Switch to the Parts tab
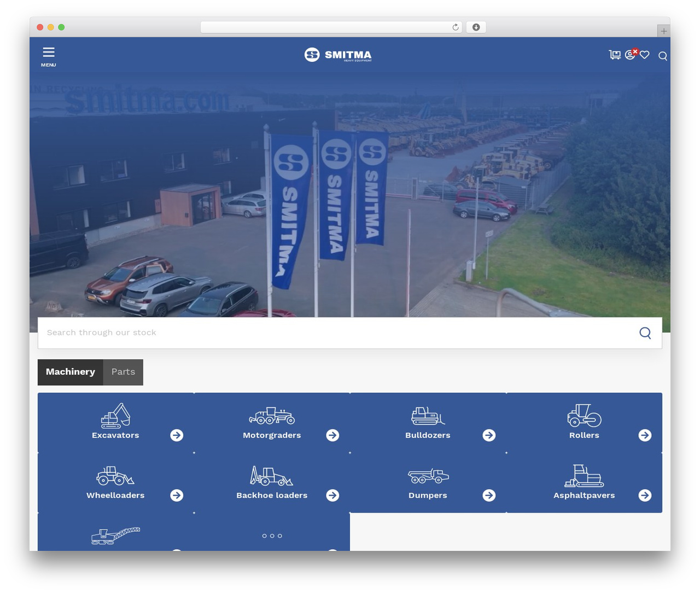 click(123, 372)
